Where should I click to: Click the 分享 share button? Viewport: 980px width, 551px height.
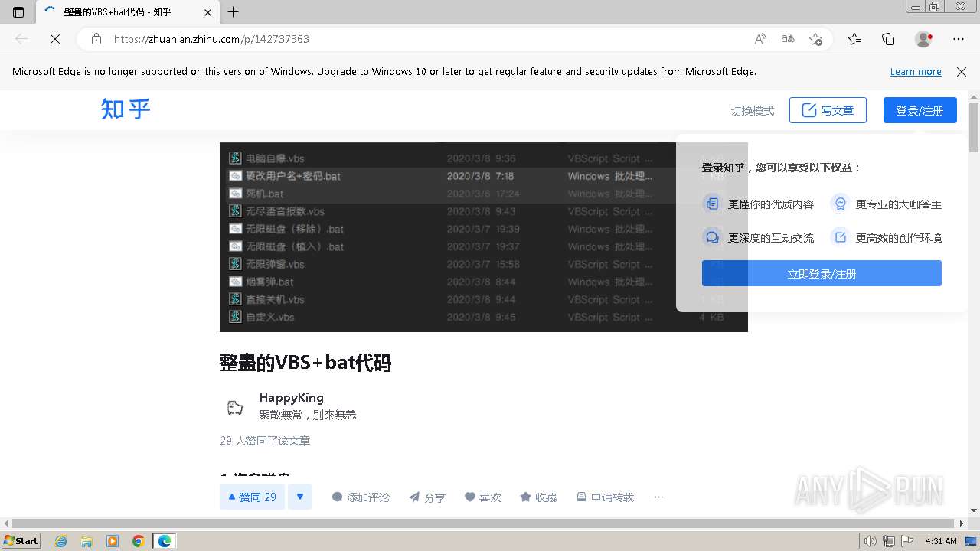point(427,497)
